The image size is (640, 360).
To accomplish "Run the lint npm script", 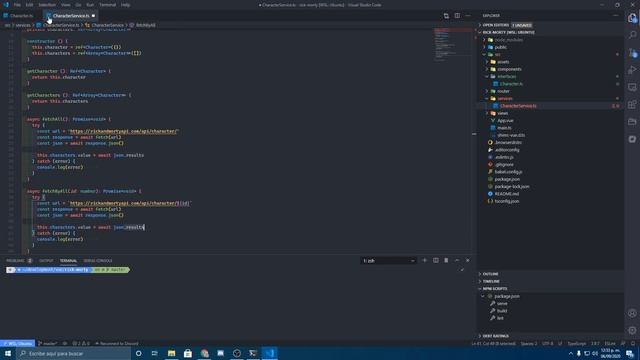I will click(x=500, y=318).
